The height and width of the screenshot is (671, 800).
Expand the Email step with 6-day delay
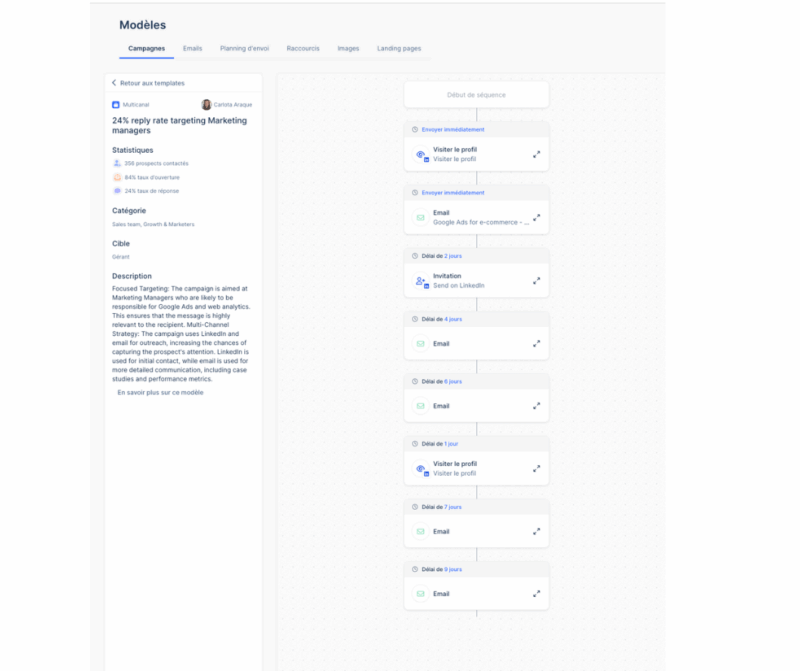point(537,406)
